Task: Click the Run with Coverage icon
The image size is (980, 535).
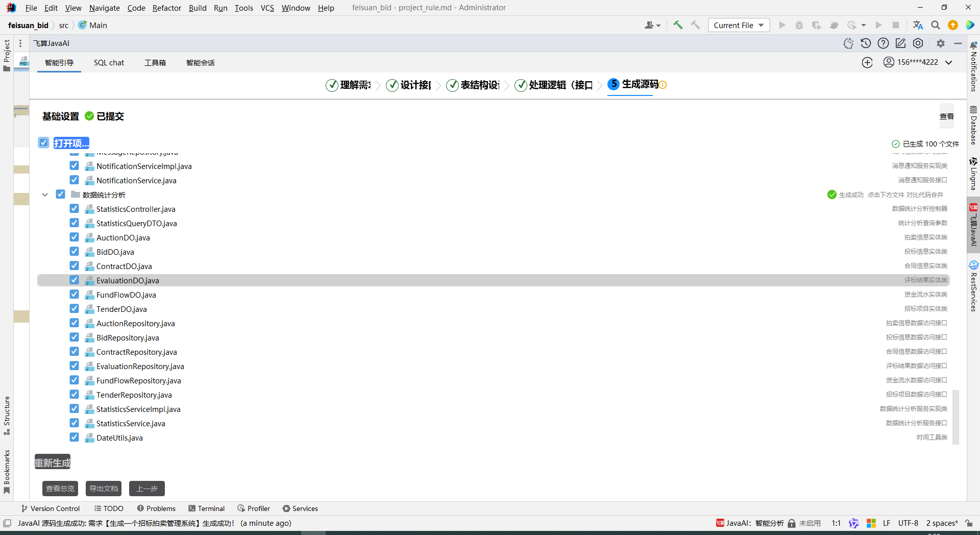Action: pyautogui.click(x=817, y=25)
